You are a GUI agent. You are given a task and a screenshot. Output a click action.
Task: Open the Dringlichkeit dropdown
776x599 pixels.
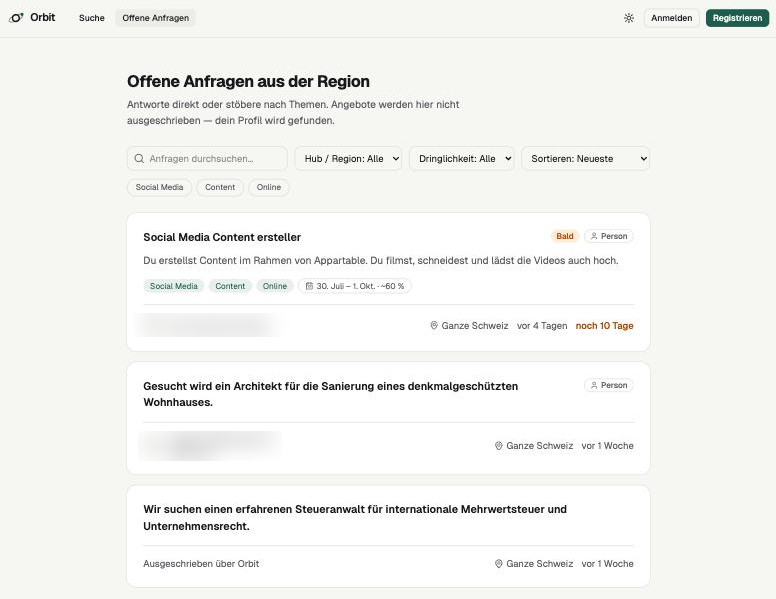point(462,158)
